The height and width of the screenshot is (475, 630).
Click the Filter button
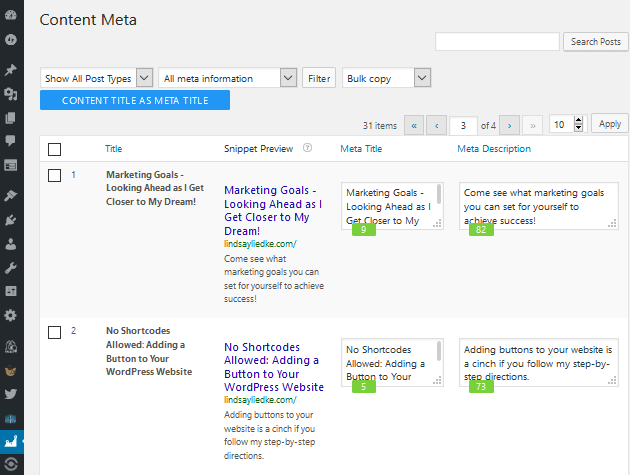[319, 78]
